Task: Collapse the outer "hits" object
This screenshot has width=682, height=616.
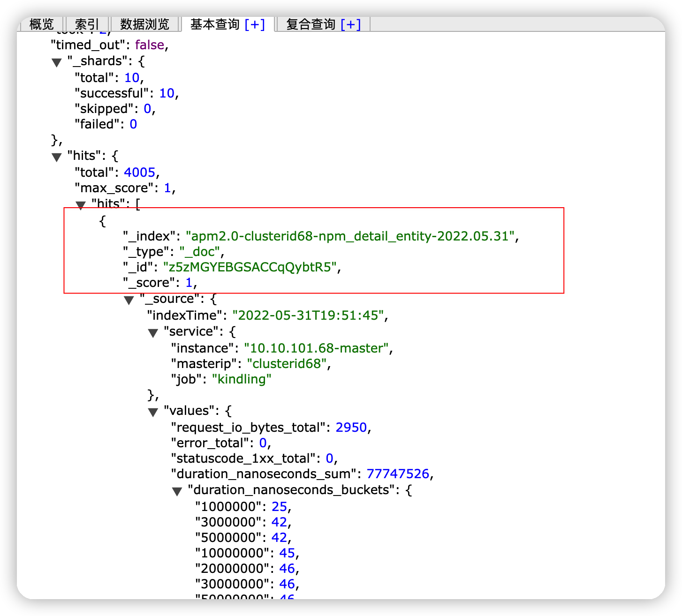Action: [x=57, y=157]
